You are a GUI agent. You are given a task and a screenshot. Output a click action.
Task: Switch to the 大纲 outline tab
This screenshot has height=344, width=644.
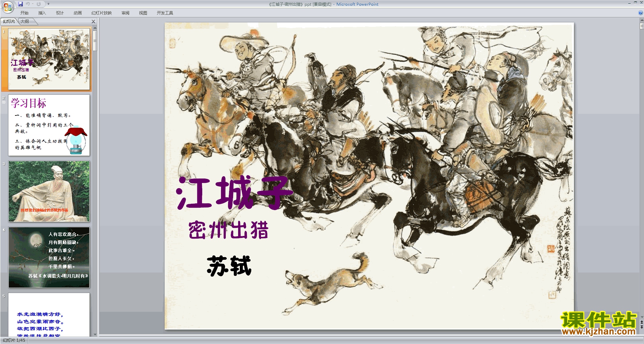point(25,21)
